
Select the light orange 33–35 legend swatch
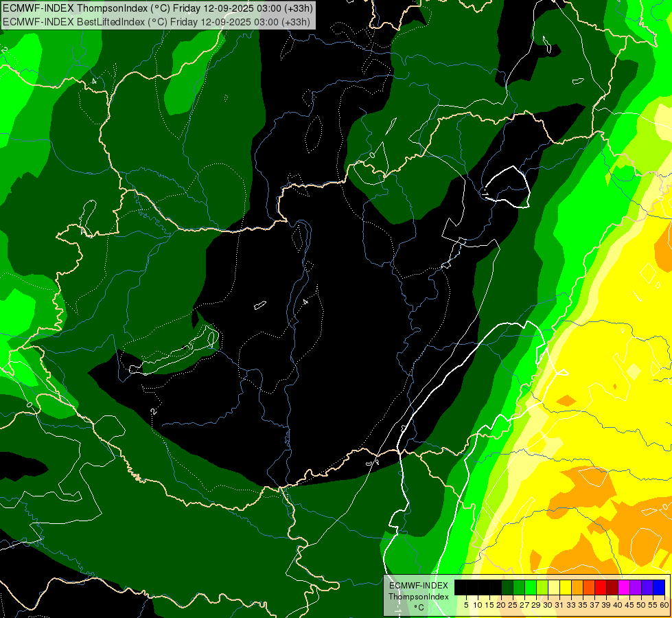tap(577, 587)
